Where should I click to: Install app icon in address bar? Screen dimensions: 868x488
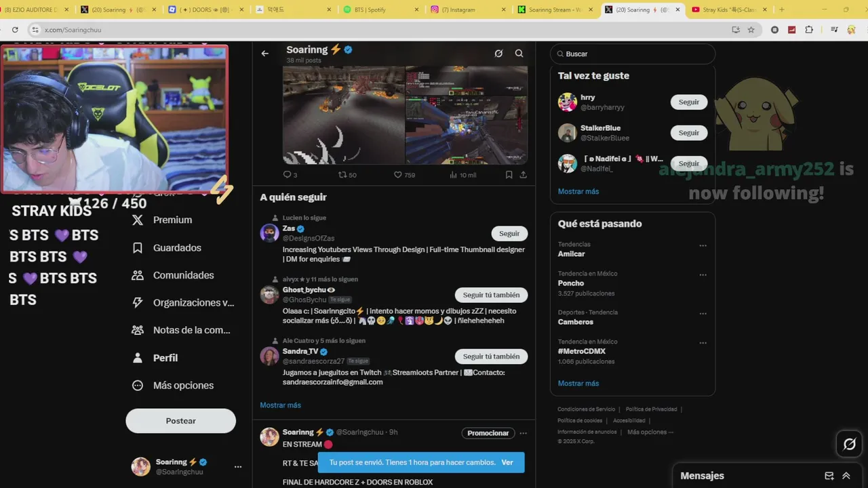tap(736, 30)
